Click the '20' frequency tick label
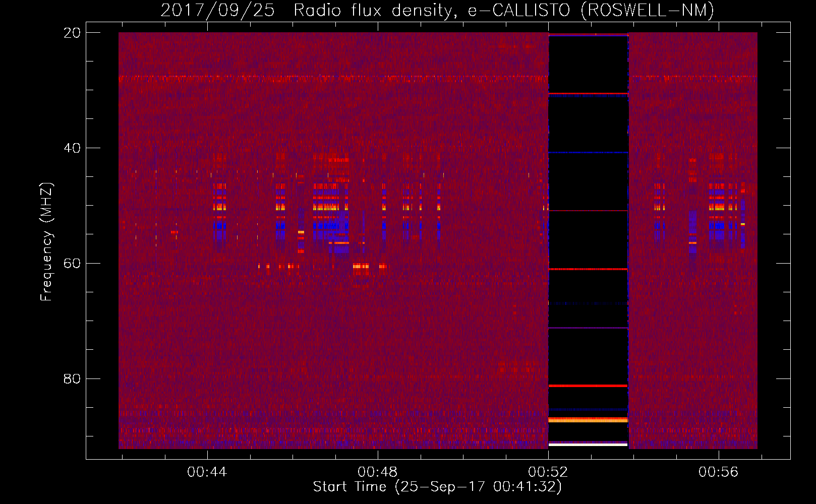816x504 pixels. tap(72, 33)
